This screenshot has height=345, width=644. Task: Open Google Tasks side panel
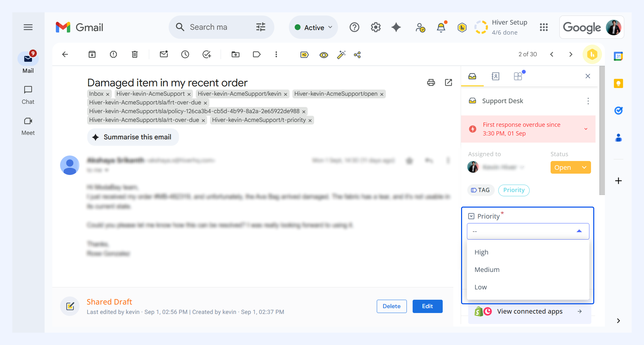tap(618, 111)
